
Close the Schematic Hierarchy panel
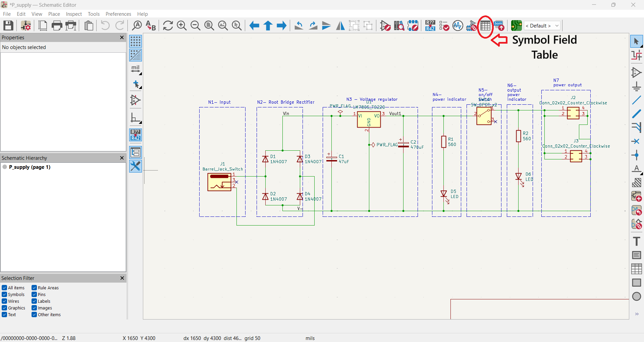click(122, 158)
